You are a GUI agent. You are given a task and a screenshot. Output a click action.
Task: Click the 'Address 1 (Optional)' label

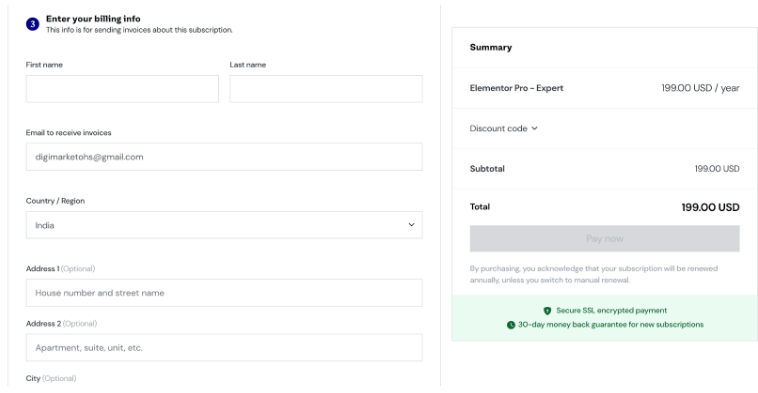[x=60, y=268]
